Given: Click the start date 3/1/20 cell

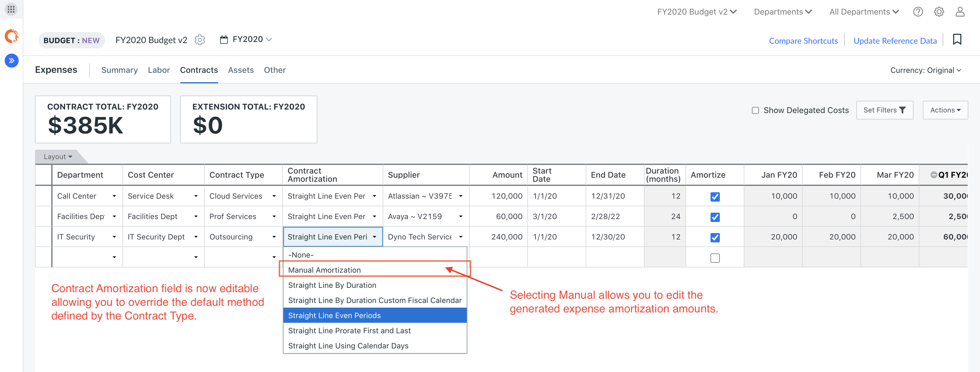Looking at the screenshot, I should click(x=556, y=217).
